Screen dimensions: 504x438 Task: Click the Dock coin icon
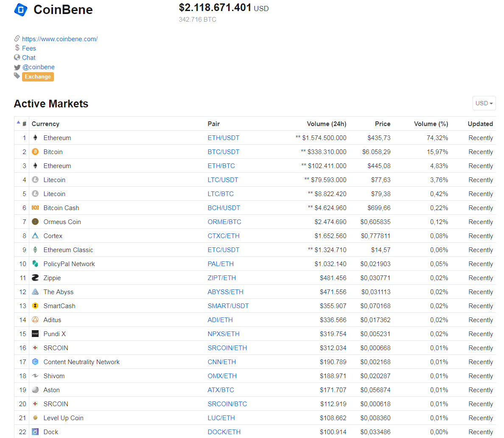[x=35, y=432]
